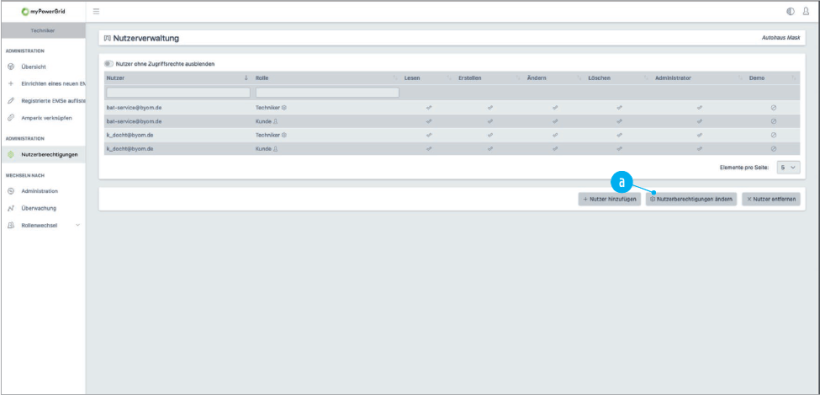Open the user profile icon

coord(806,11)
